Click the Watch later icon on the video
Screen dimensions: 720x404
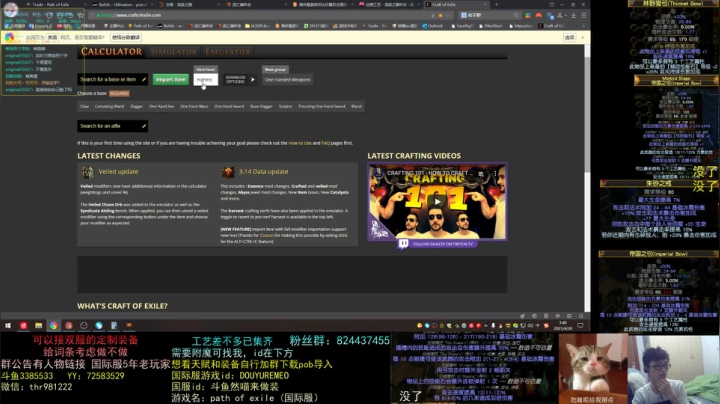point(481,174)
